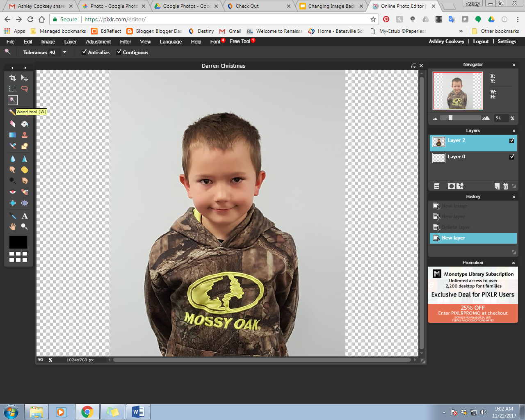The height and width of the screenshot is (420, 525).
Task: Expand the bookmarks bar overflow chevron
Action: (x=461, y=31)
